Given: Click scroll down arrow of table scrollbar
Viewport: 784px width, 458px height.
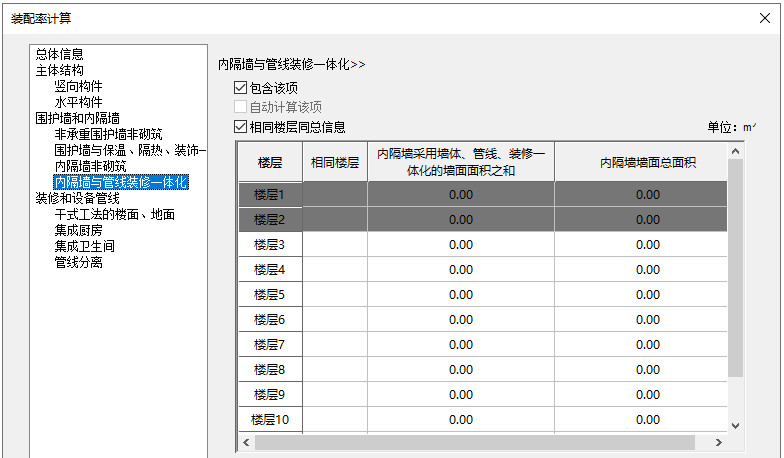Looking at the screenshot, I should (x=736, y=425).
